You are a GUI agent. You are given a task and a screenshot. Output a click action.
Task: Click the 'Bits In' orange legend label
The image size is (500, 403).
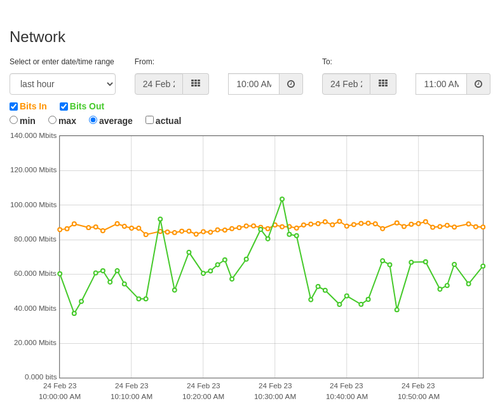pos(33,106)
